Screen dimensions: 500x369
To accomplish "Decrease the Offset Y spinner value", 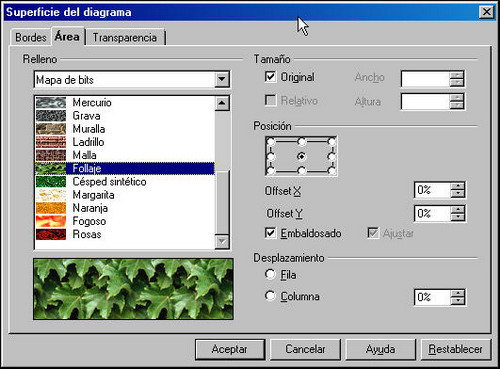I will [458, 217].
